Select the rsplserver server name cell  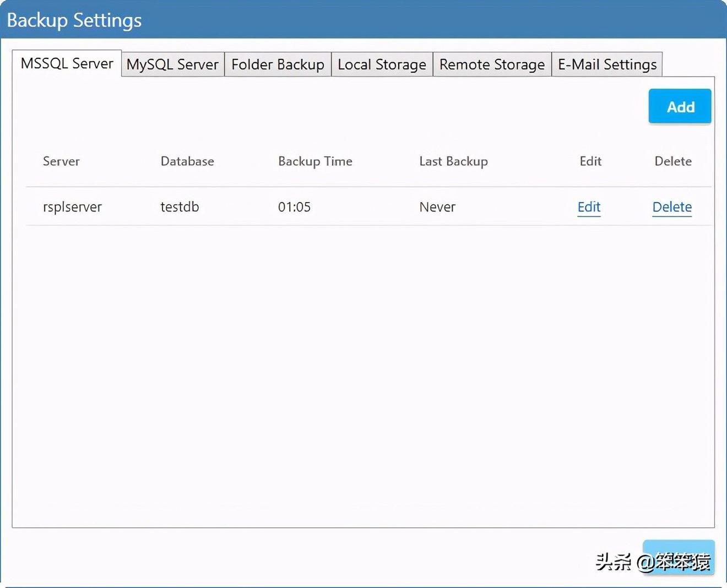pos(72,207)
